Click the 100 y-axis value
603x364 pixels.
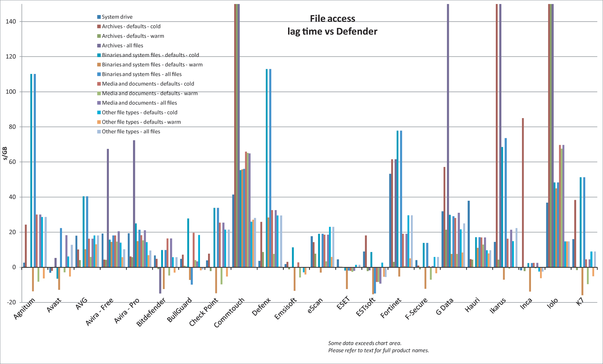coord(11,92)
